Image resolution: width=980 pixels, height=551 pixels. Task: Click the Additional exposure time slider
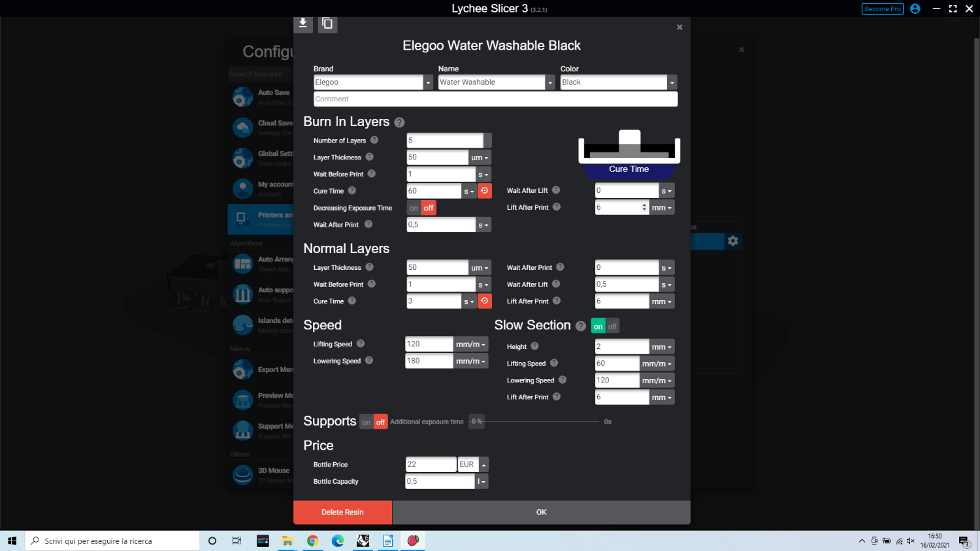[x=542, y=422]
